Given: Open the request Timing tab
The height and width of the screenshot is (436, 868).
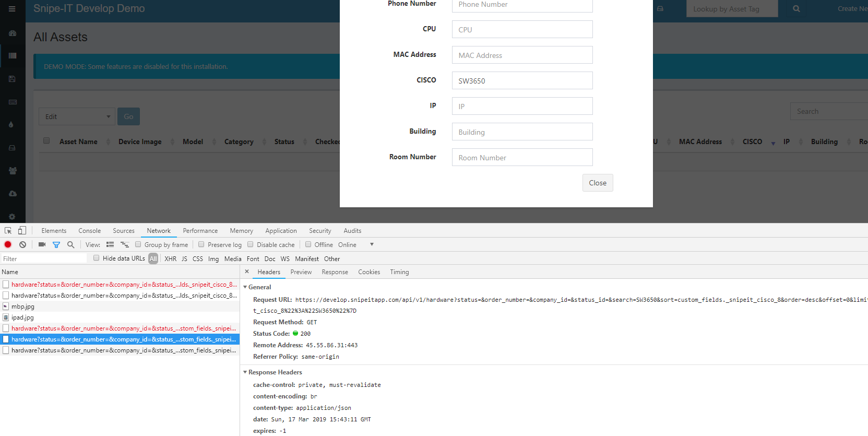Looking at the screenshot, I should [399, 272].
